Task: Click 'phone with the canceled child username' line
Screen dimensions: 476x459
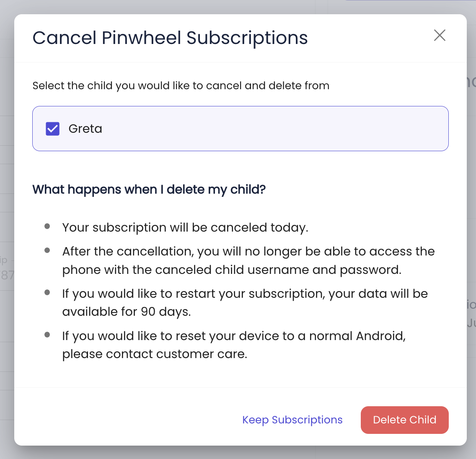Action: click(x=232, y=270)
